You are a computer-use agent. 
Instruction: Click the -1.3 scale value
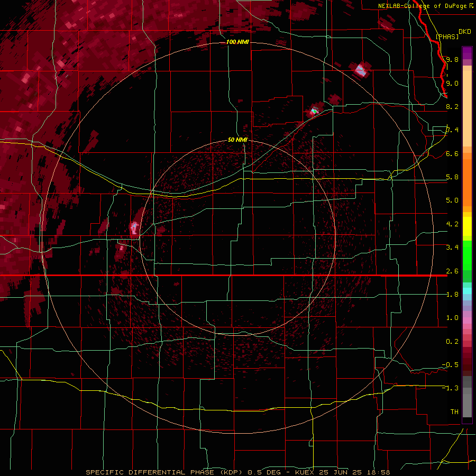450,388
